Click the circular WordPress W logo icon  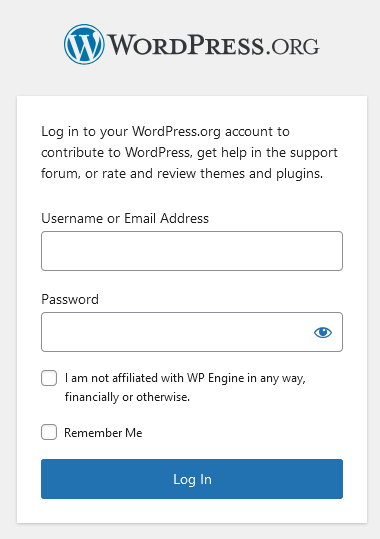pos(84,44)
